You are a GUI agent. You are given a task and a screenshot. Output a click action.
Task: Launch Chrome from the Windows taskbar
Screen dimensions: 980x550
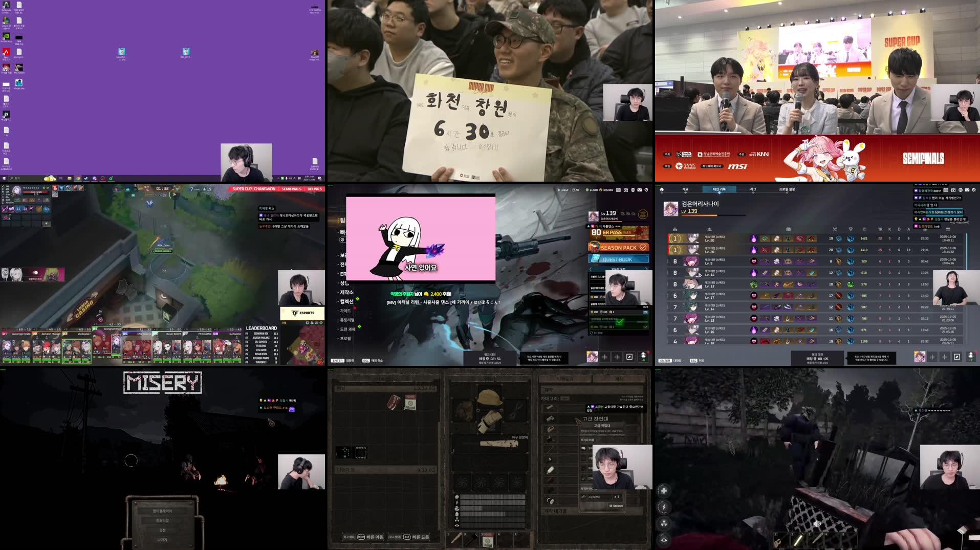tap(78, 179)
